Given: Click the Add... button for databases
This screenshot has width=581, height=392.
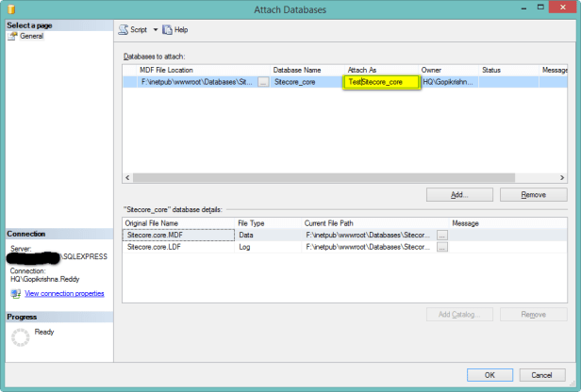Looking at the screenshot, I should [x=459, y=194].
